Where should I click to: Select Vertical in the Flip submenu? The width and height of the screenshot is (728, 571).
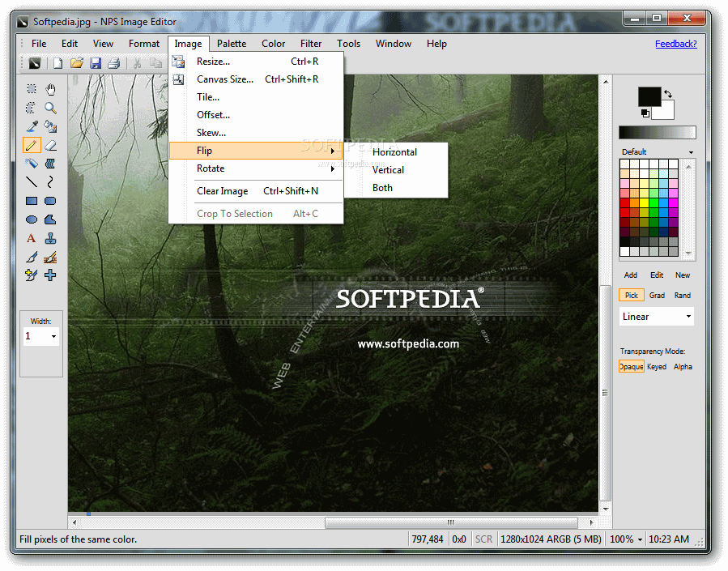tap(396, 170)
